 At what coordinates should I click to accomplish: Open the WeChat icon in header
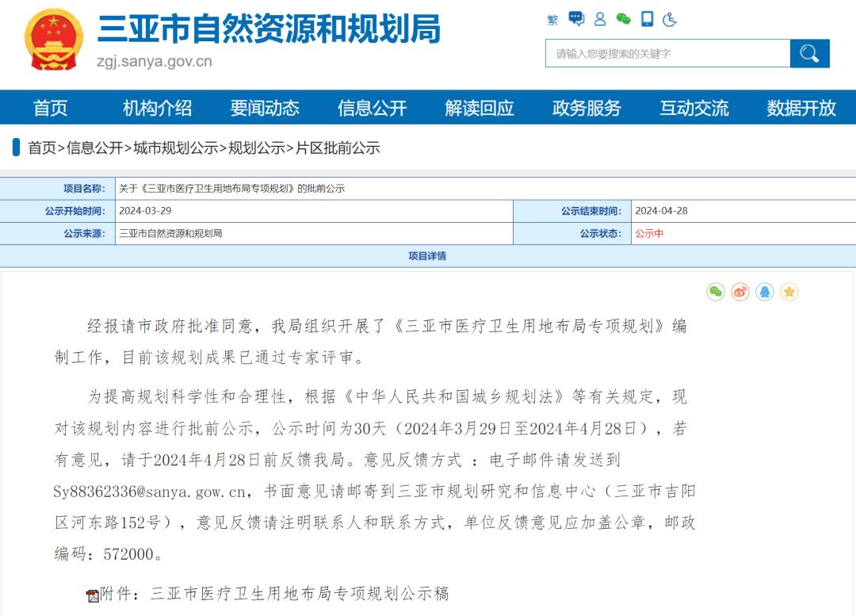[623, 19]
